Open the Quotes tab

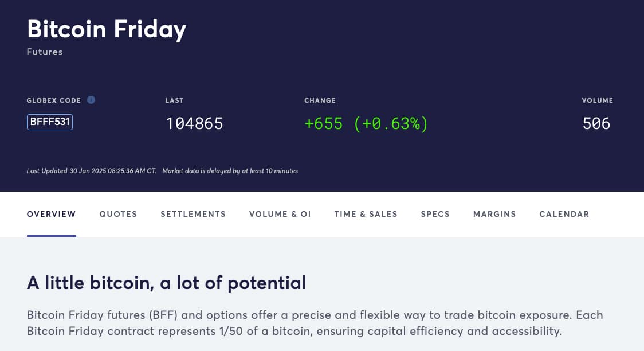(x=118, y=214)
